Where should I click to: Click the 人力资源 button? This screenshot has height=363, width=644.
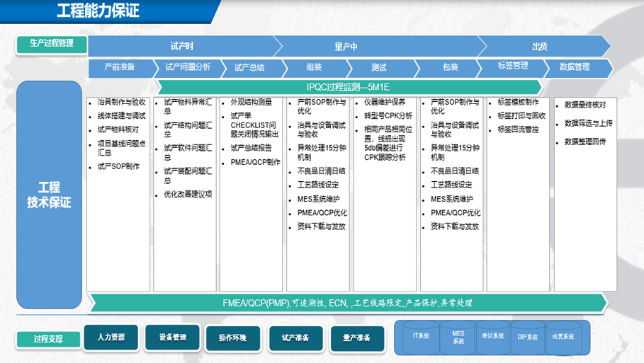[111, 338]
